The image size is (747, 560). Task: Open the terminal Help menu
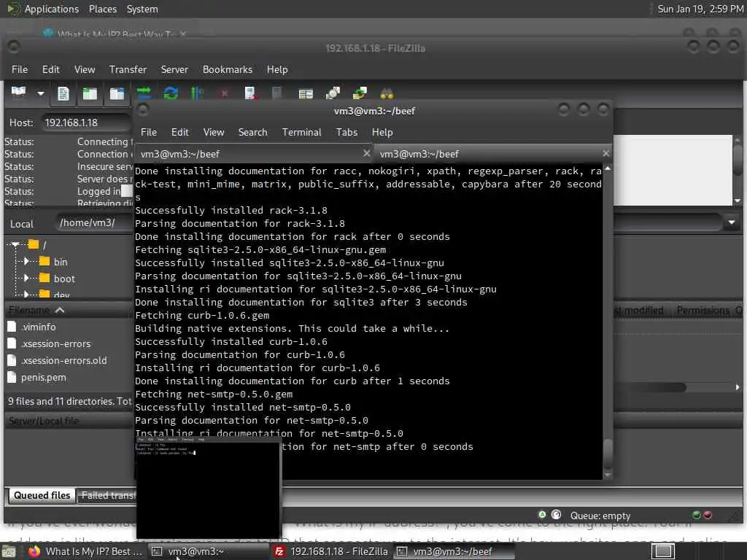(382, 133)
